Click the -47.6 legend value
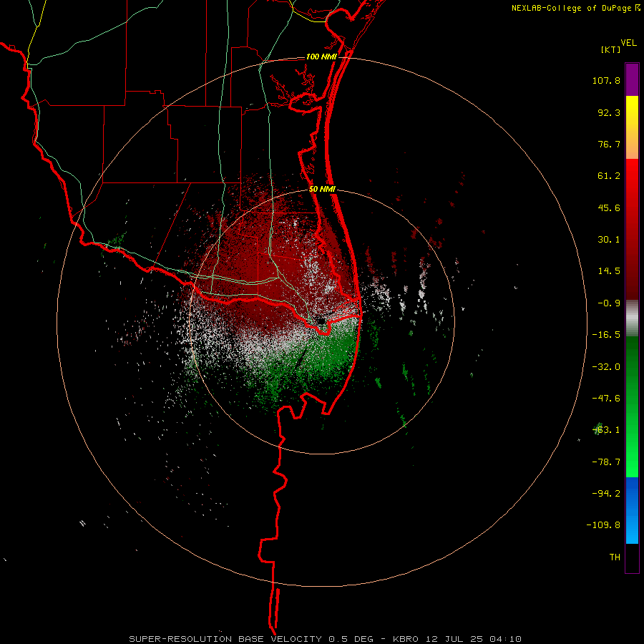 (x=606, y=399)
